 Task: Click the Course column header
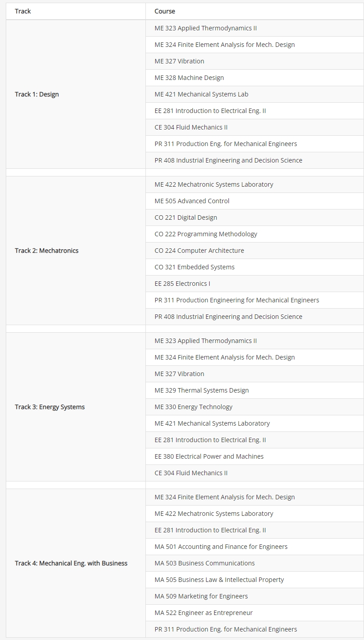click(x=165, y=11)
